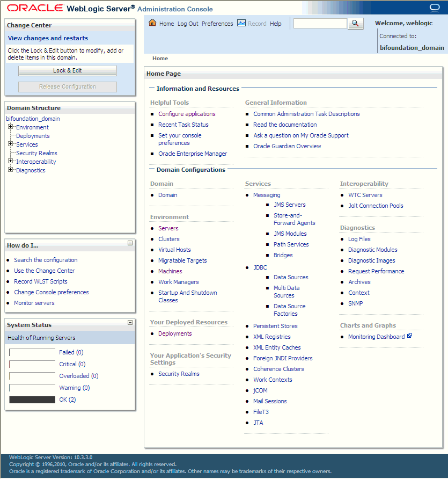Click the Home house icon in toolbar
Screen dimensions: 448x479
tap(153, 23)
